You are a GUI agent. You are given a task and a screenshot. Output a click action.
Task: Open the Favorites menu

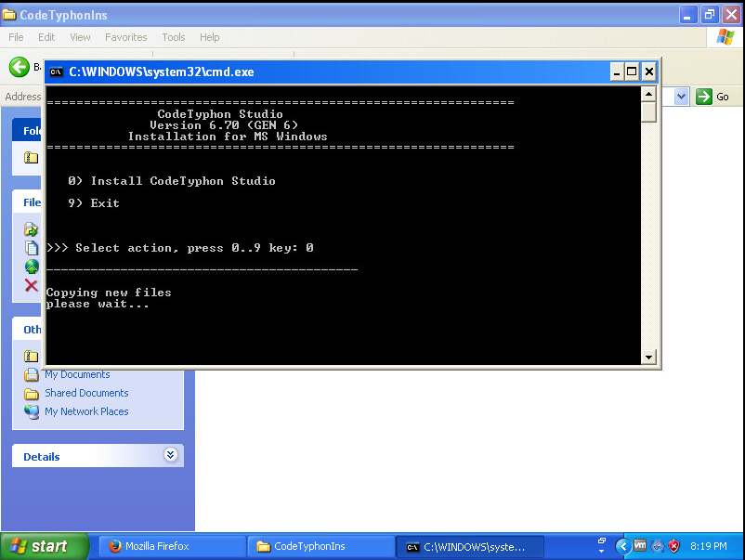click(125, 37)
